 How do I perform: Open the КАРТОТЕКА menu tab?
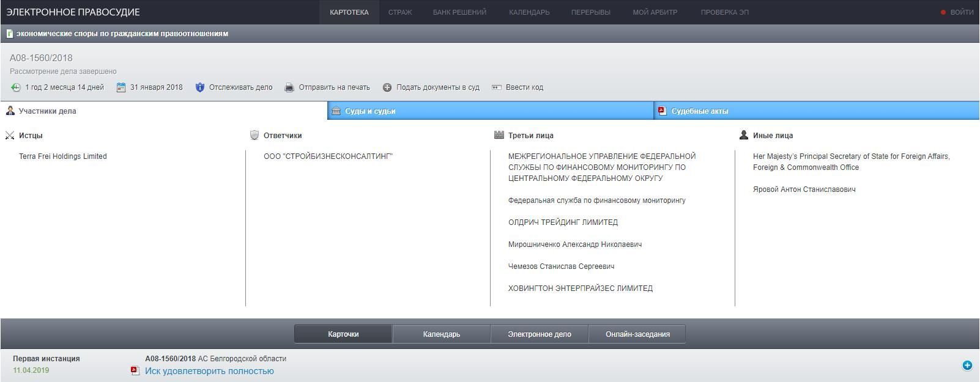click(349, 12)
